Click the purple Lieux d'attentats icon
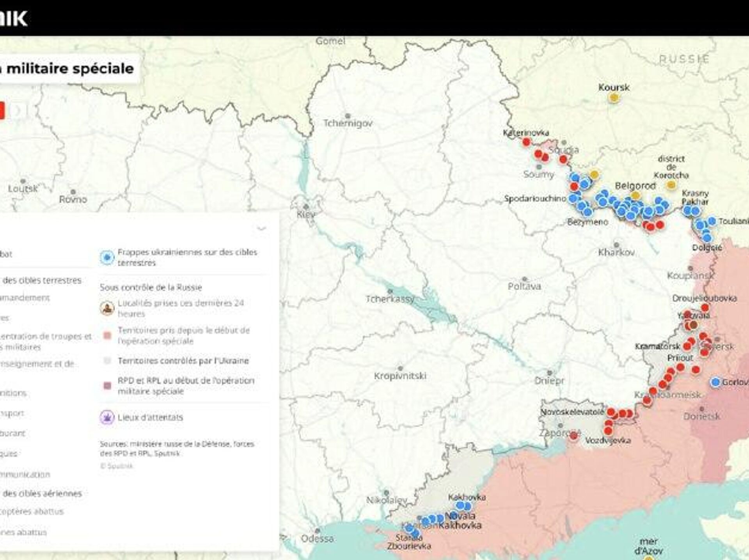 107,417
